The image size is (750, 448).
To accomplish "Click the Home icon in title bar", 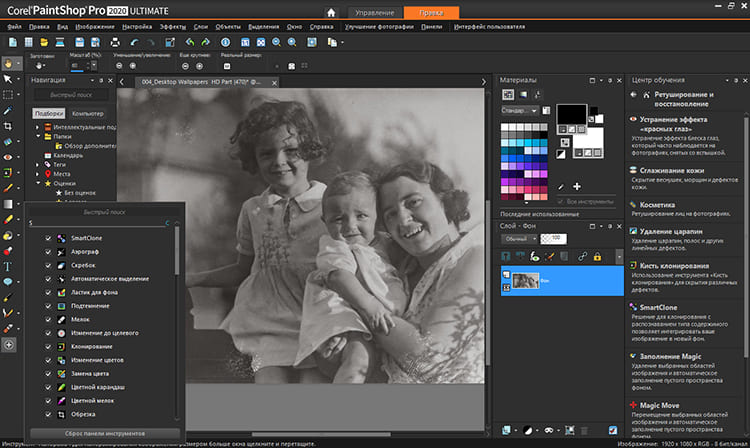I will 331,12.
